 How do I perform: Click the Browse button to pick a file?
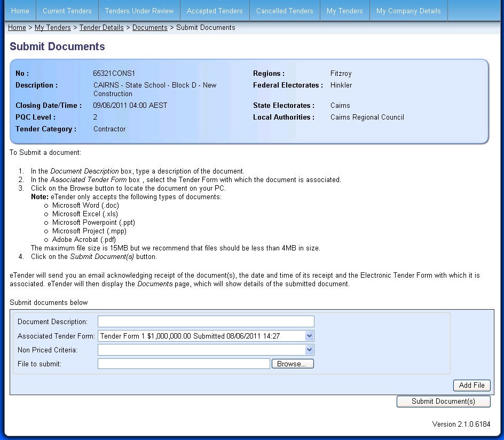coord(293,363)
